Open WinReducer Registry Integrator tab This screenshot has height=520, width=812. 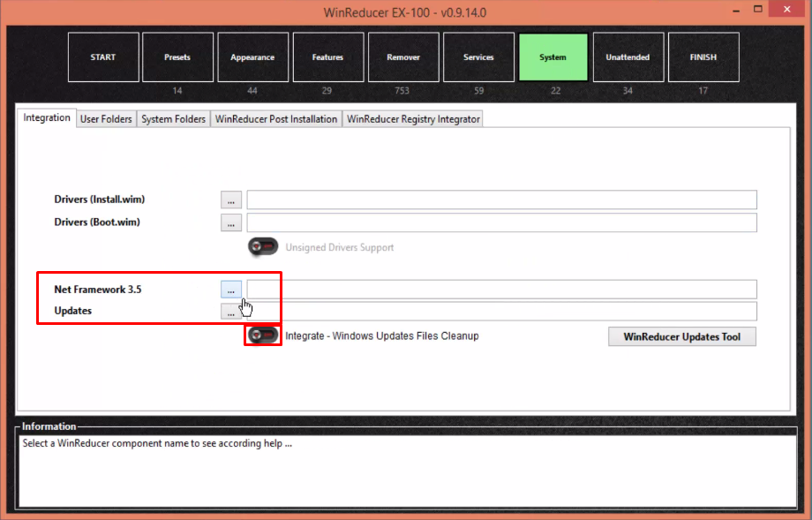click(413, 119)
